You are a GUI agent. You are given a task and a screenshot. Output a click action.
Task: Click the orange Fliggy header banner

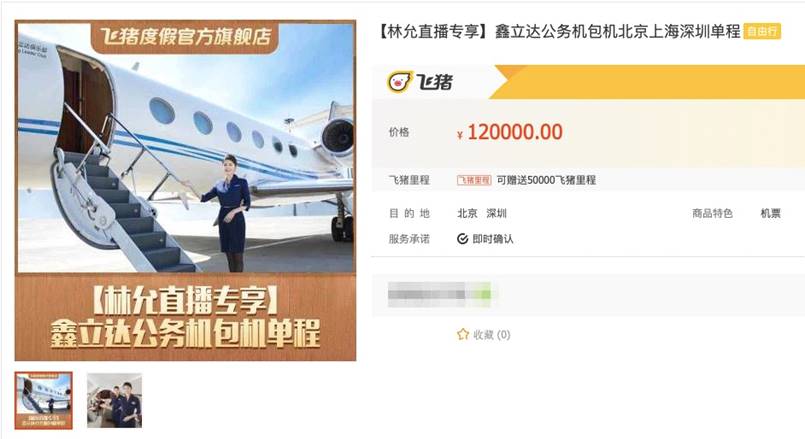[647, 82]
